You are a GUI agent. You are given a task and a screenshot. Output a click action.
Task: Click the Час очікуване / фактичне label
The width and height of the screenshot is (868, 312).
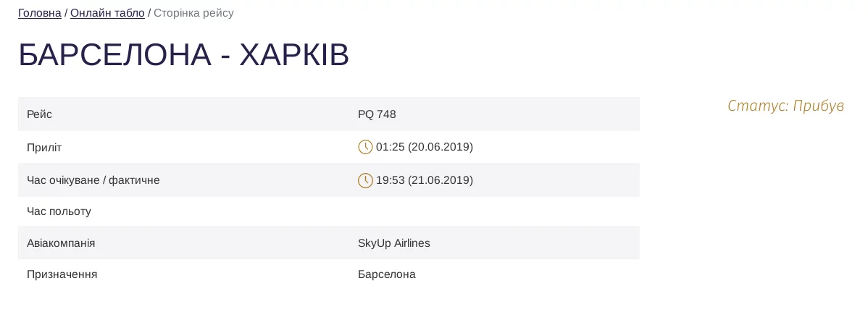[93, 180]
